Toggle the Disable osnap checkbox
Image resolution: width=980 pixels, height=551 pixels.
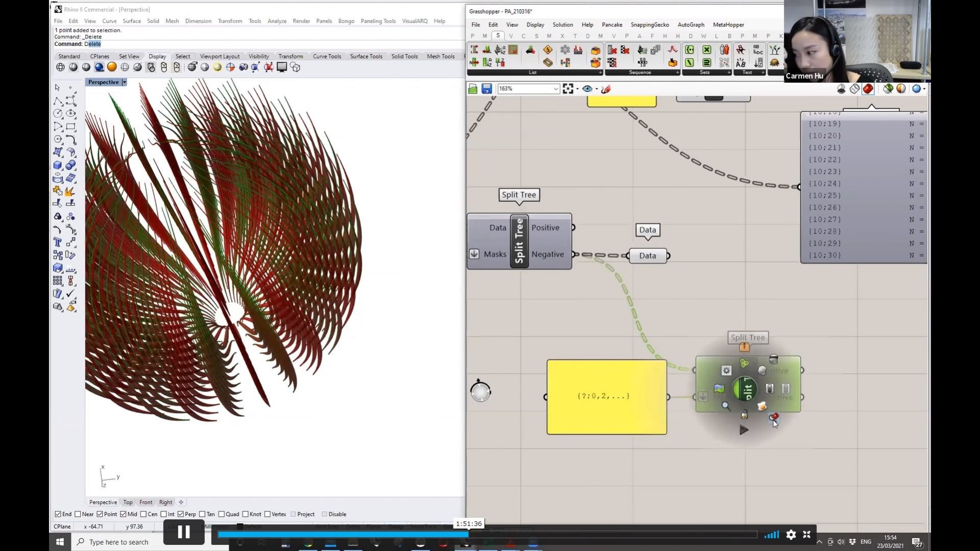325,514
